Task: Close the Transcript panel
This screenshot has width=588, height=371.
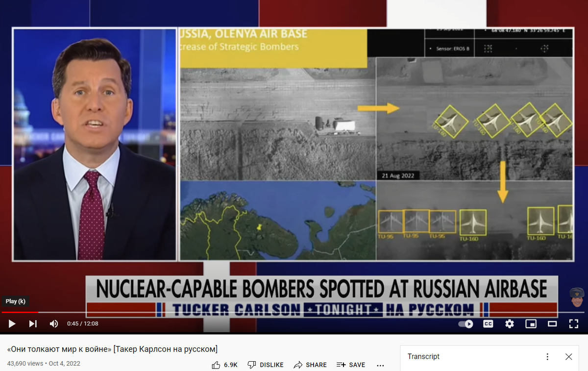Action: pyautogui.click(x=569, y=357)
